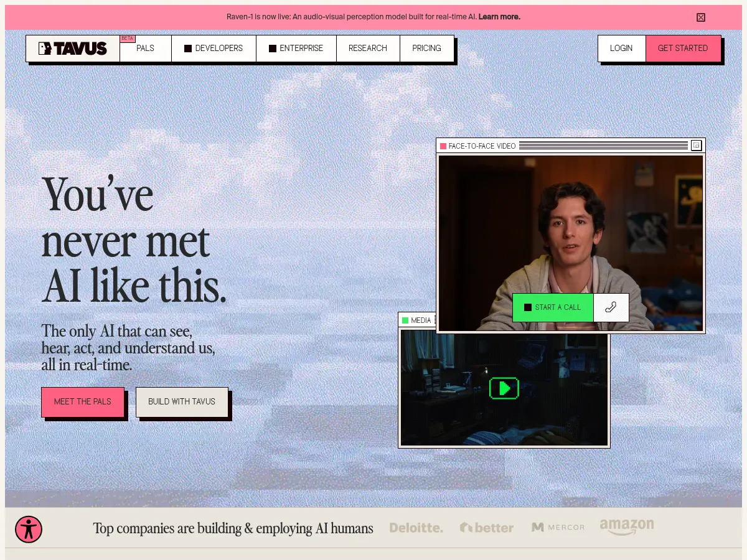Click the Deloitte logo
The width and height of the screenshot is (747, 560).
[x=416, y=528]
